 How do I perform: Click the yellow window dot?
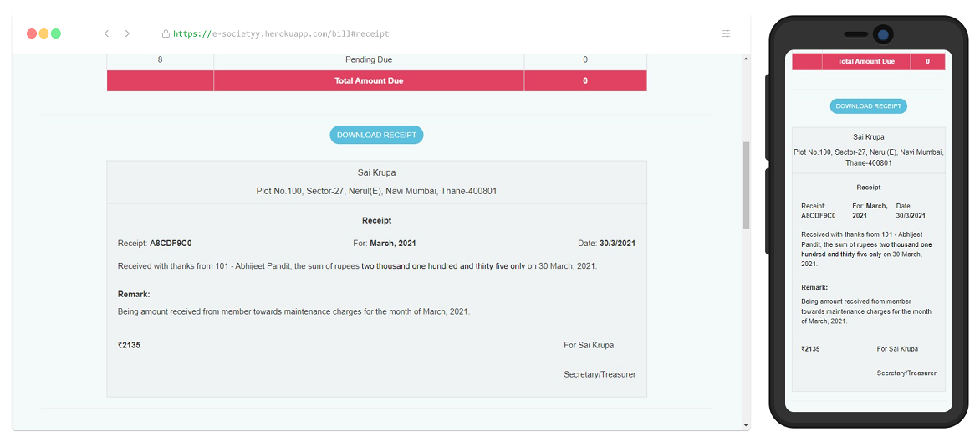point(43,33)
